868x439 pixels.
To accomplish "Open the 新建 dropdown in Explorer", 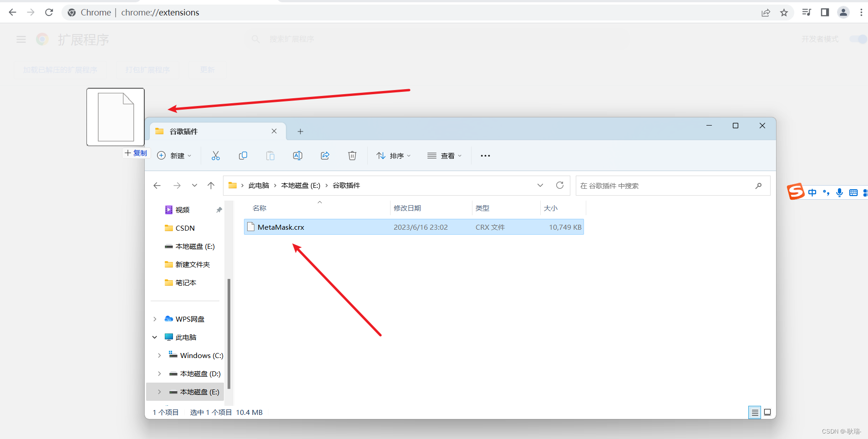I will tap(174, 156).
